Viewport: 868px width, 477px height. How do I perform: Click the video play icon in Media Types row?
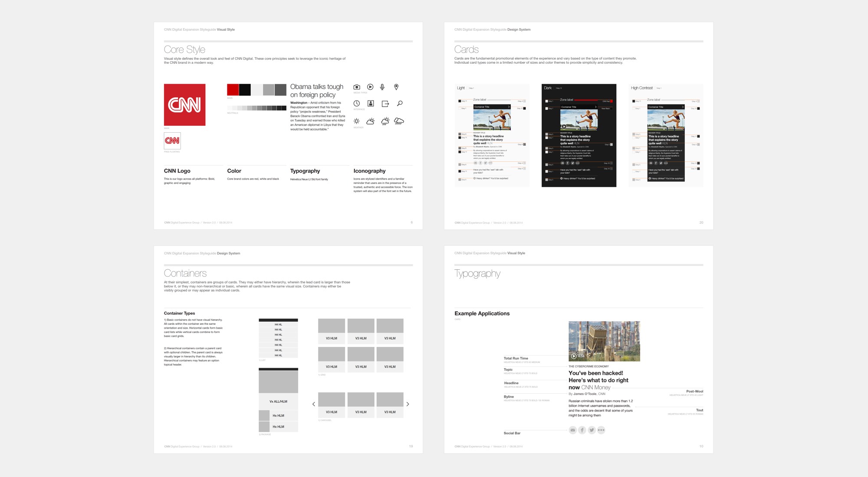click(x=370, y=87)
